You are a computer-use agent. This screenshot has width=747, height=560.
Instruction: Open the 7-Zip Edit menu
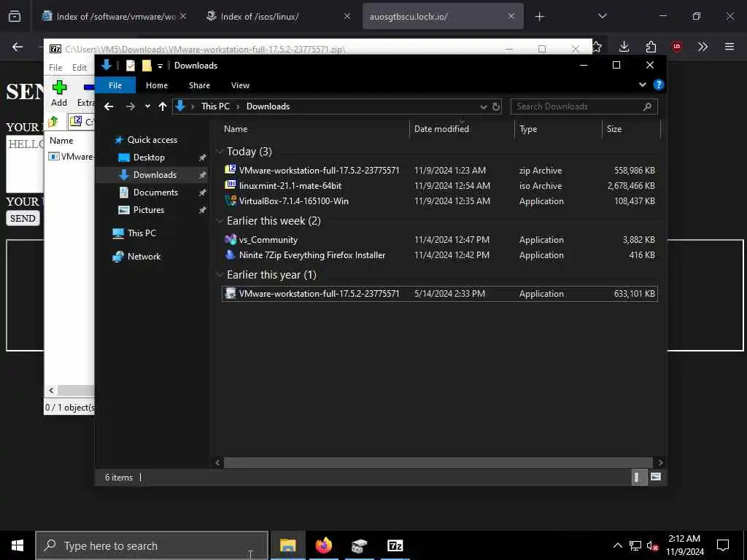pyautogui.click(x=79, y=67)
